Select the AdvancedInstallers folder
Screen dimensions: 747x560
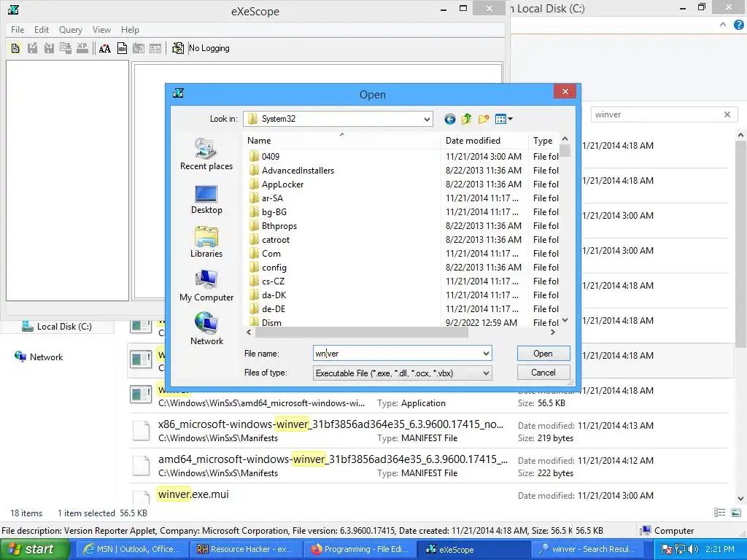point(298,170)
